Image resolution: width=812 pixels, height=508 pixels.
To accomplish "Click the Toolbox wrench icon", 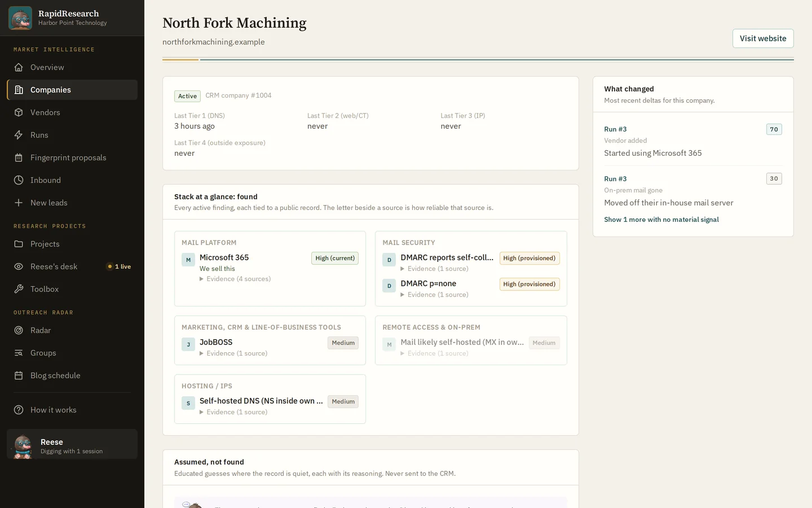I will (x=19, y=289).
